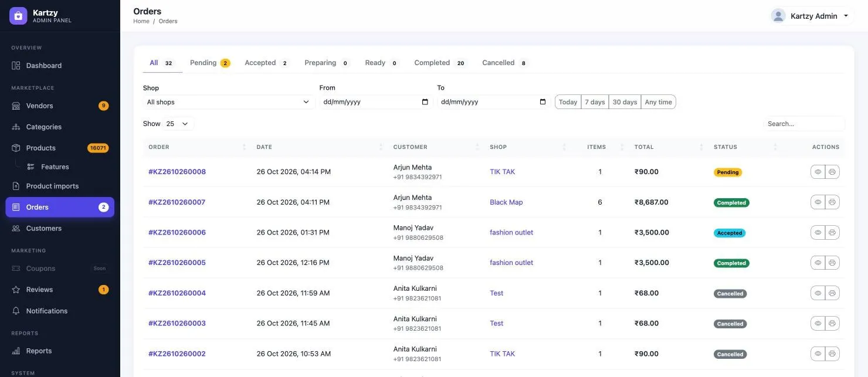Image resolution: width=868 pixels, height=377 pixels.
Task: Click the From date input field
Action: [x=375, y=102]
